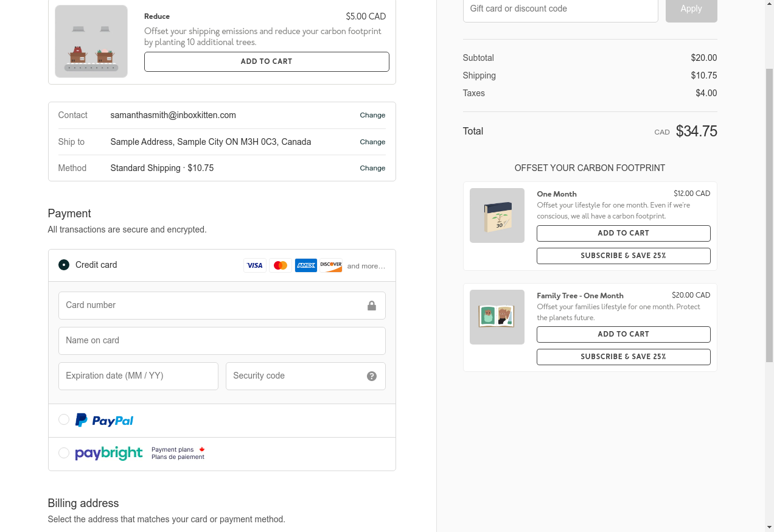Change the shipping Method
The height and width of the screenshot is (532, 774).
point(372,168)
